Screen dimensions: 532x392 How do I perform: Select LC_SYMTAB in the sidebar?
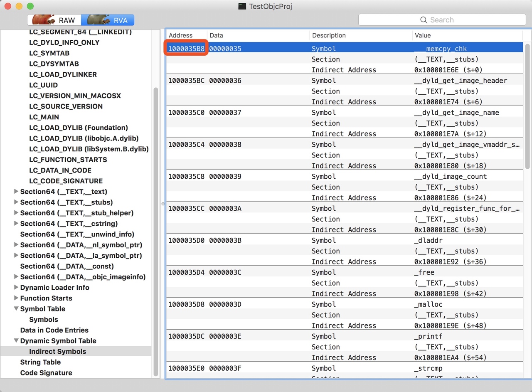point(49,53)
